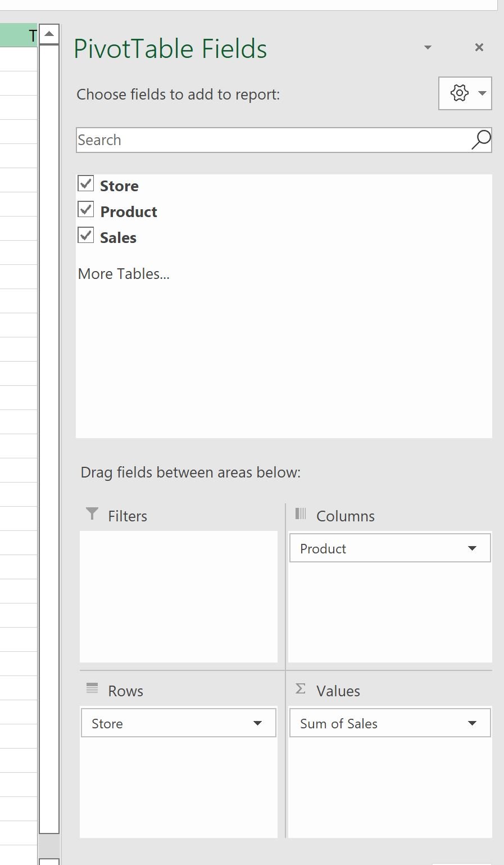The width and height of the screenshot is (504, 865).
Task: Click the Values sigma icon
Action: [x=301, y=688]
